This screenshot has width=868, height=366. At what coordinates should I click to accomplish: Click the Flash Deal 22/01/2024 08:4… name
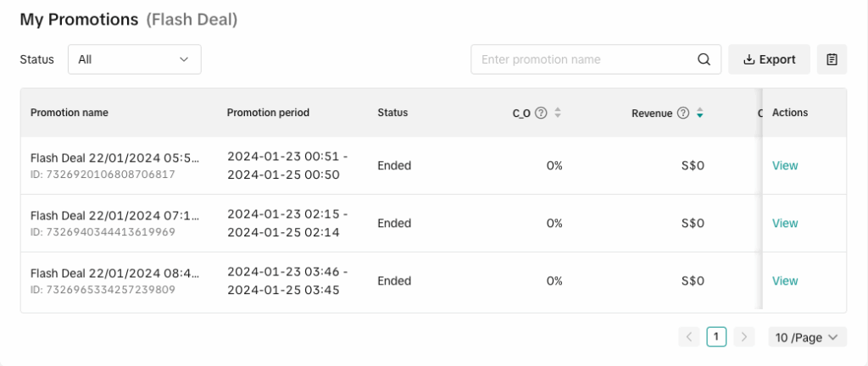[x=114, y=273]
